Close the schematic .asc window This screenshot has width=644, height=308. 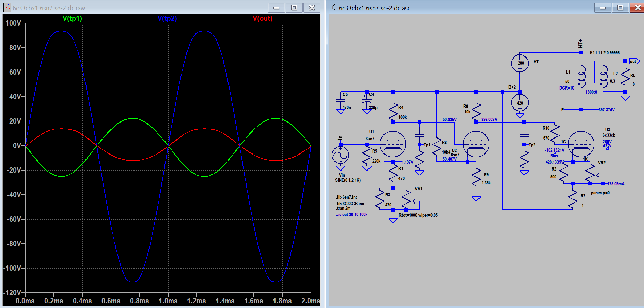pyautogui.click(x=638, y=7)
